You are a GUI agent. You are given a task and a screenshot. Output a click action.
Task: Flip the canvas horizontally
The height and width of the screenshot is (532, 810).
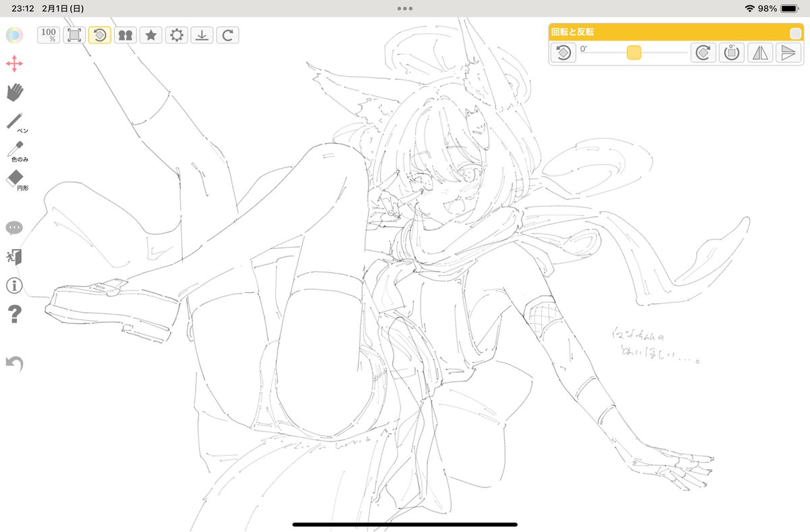coord(760,53)
